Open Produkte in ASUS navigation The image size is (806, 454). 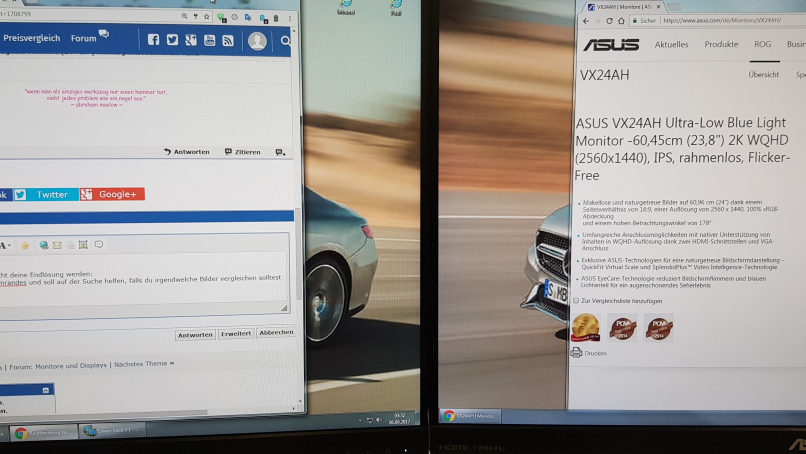click(x=721, y=45)
